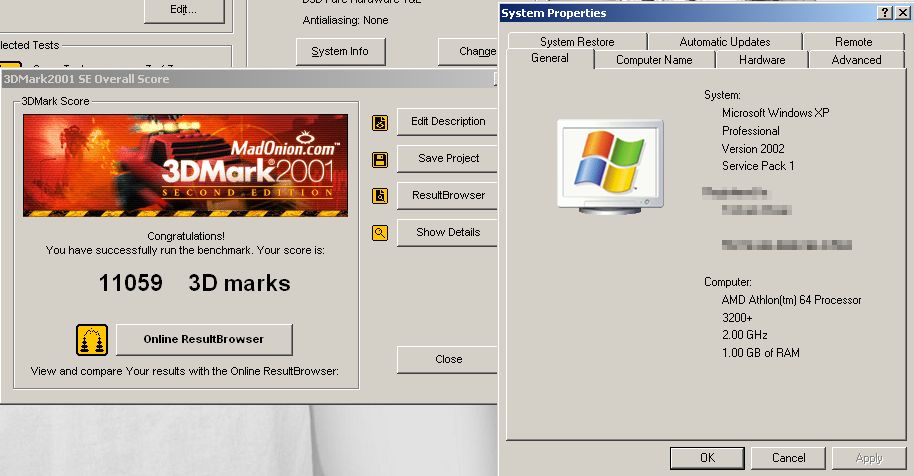Close the 3DMark score dialog
This screenshot has height=476, width=914.
click(x=447, y=359)
